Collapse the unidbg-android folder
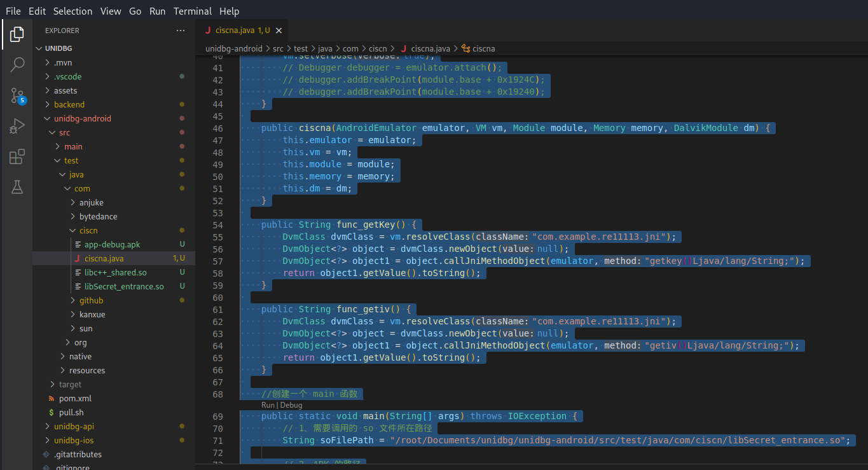Image resolution: width=868 pixels, height=470 pixels. pos(82,118)
